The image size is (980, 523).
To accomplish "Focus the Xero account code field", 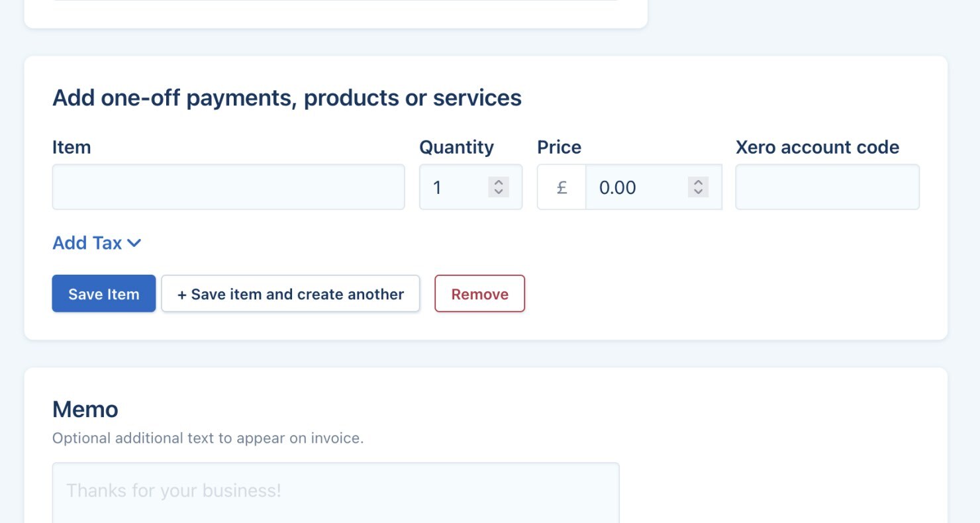I will point(827,187).
